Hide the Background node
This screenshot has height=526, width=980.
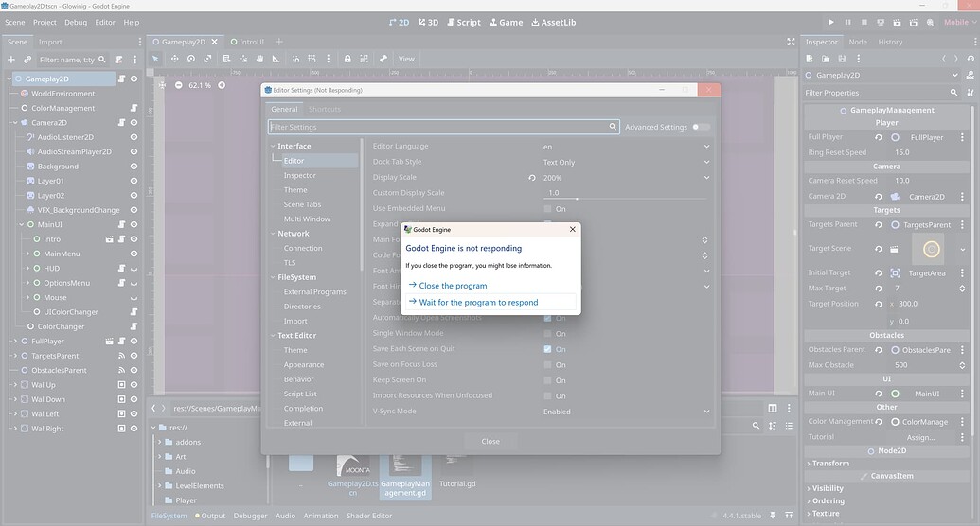pyautogui.click(x=134, y=167)
